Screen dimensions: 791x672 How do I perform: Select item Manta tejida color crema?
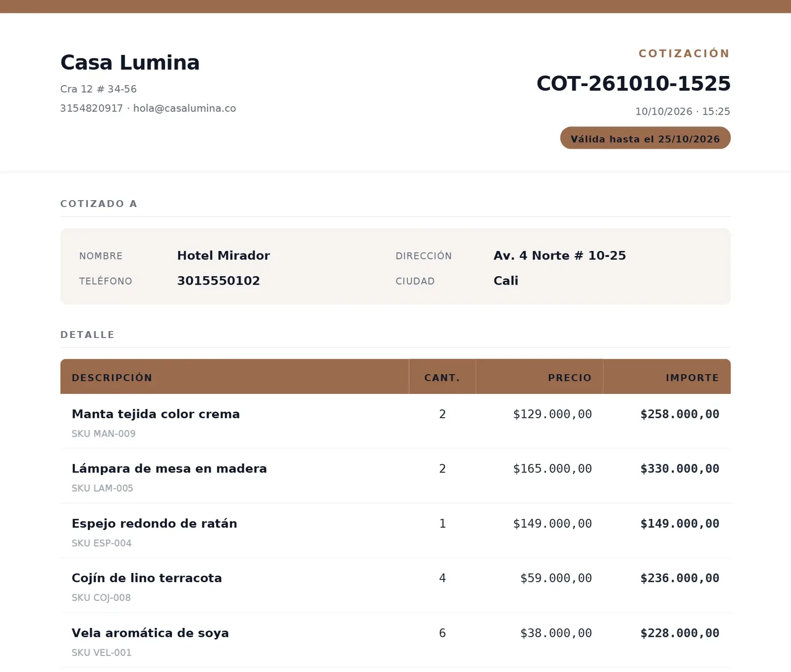[156, 414]
